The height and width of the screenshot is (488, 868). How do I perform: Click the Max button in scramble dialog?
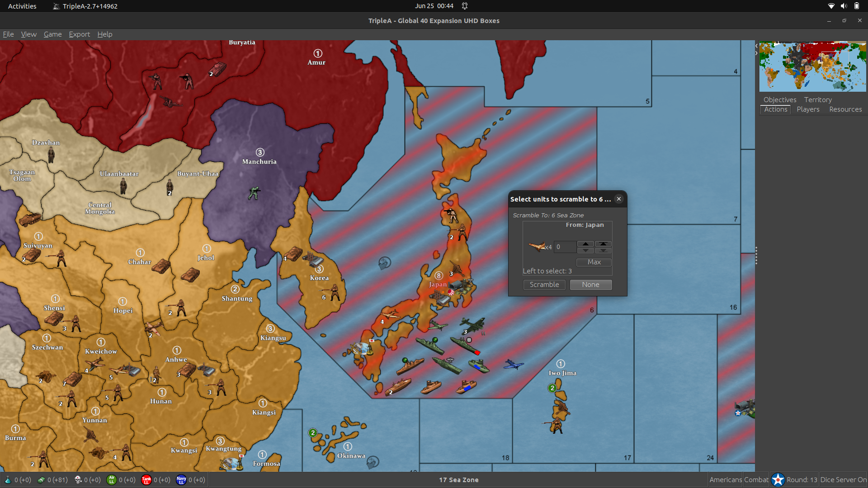point(594,262)
